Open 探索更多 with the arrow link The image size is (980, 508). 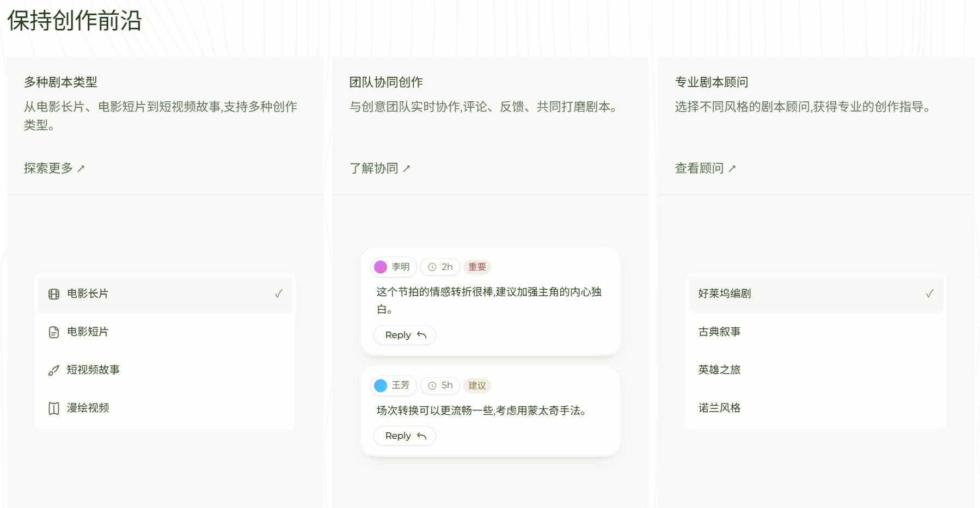54,168
